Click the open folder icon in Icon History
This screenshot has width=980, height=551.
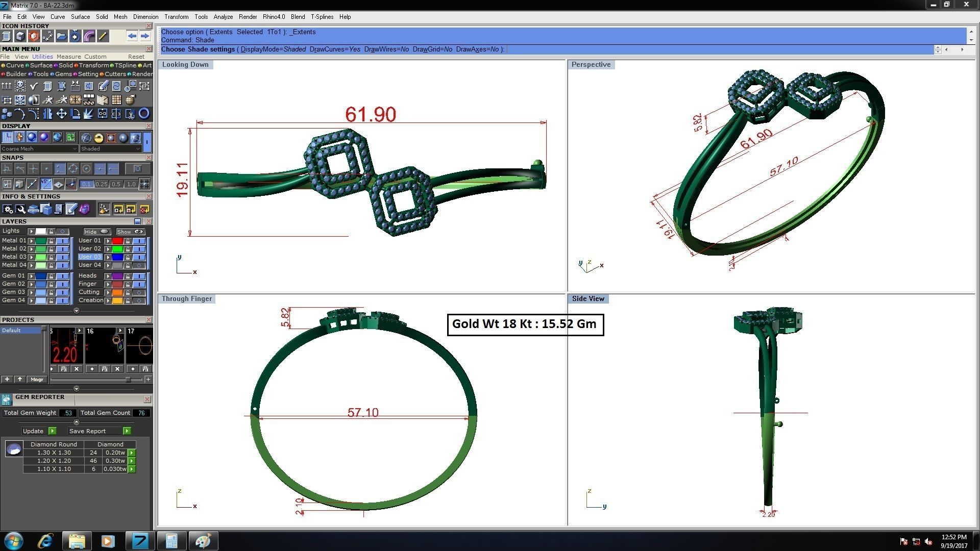(x=61, y=36)
